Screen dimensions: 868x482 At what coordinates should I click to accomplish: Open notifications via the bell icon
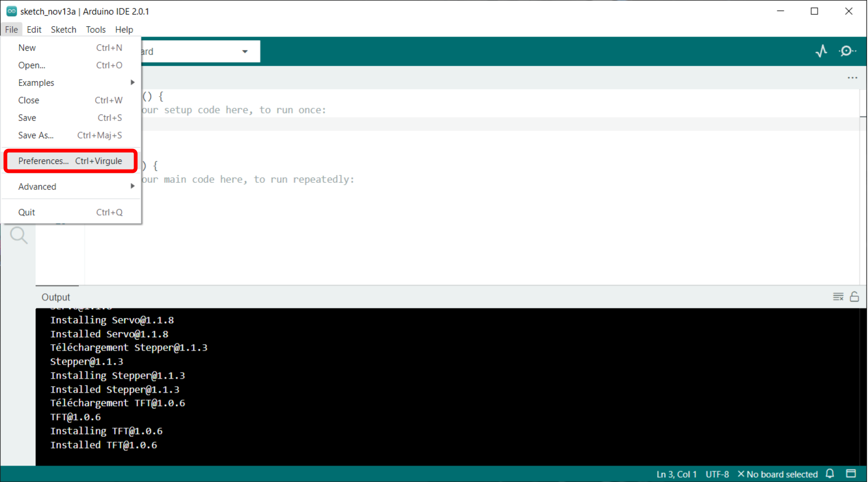pyautogui.click(x=830, y=474)
